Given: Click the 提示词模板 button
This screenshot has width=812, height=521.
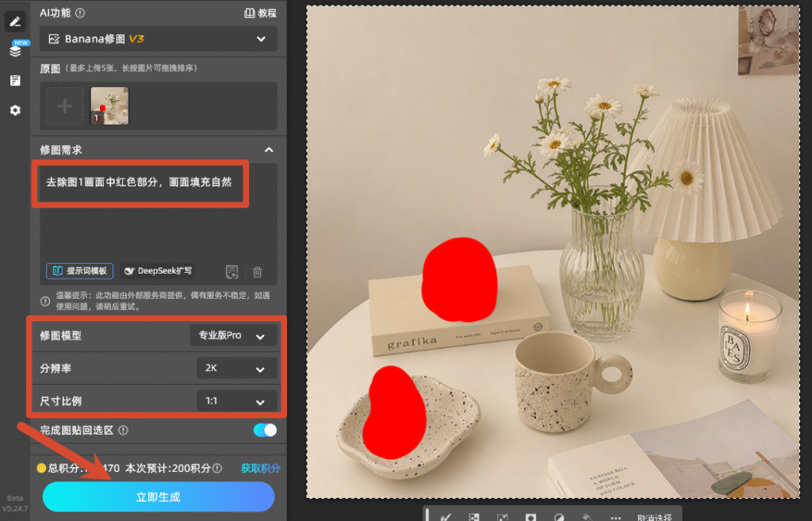Looking at the screenshot, I should (x=80, y=271).
